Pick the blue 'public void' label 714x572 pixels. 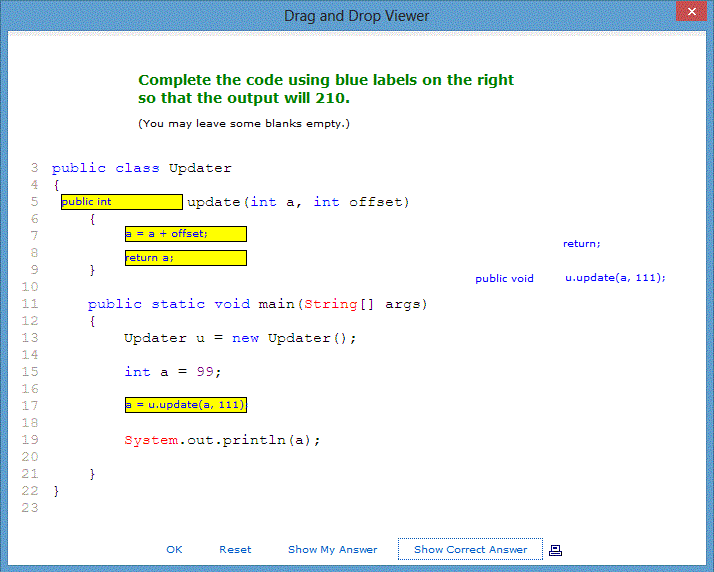[x=504, y=279]
